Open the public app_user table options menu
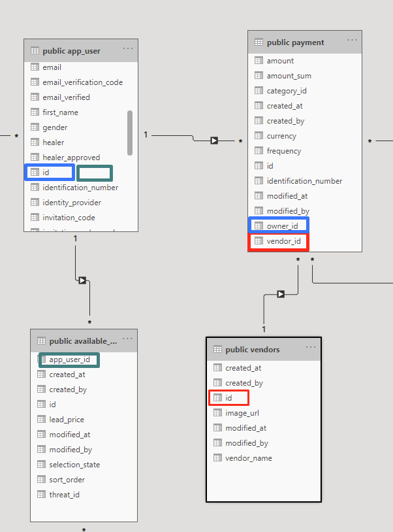The height and width of the screenshot is (532, 393). pos(128,48)
